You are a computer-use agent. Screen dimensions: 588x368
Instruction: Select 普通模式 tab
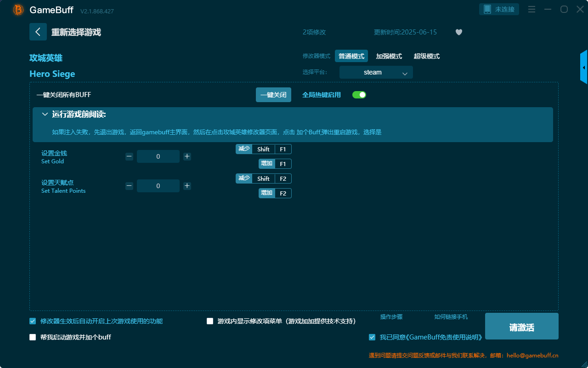tap(351, 56)
